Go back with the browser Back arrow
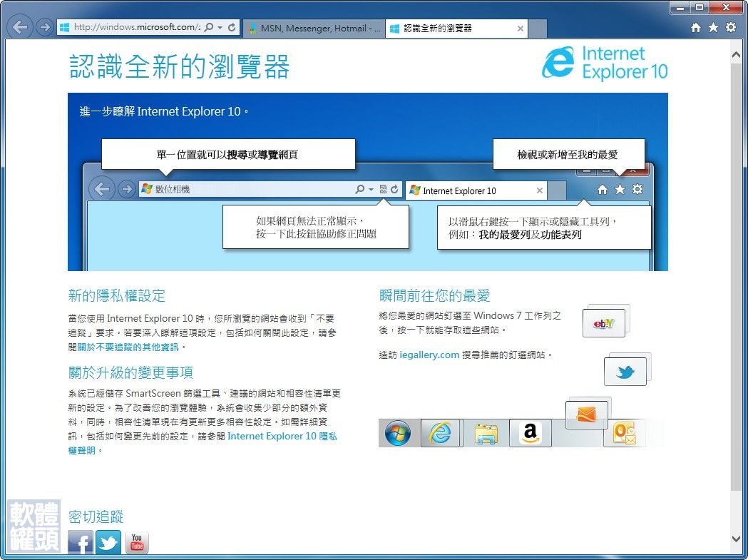Viewport: 748px width, 560px height. [x=19, y=27]
